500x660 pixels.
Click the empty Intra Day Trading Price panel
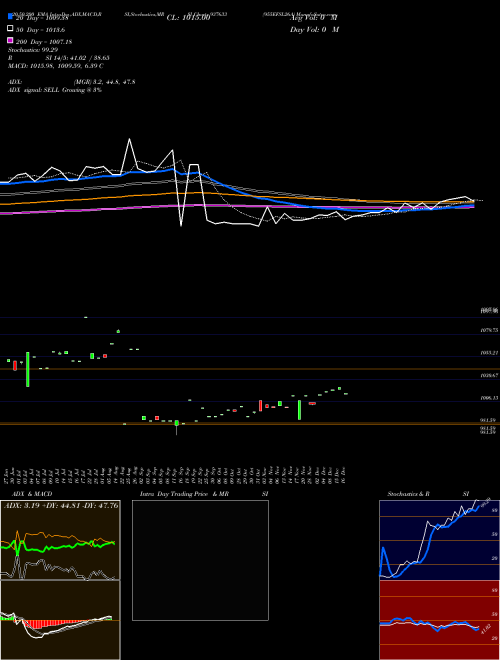click(x=200, y=560)
